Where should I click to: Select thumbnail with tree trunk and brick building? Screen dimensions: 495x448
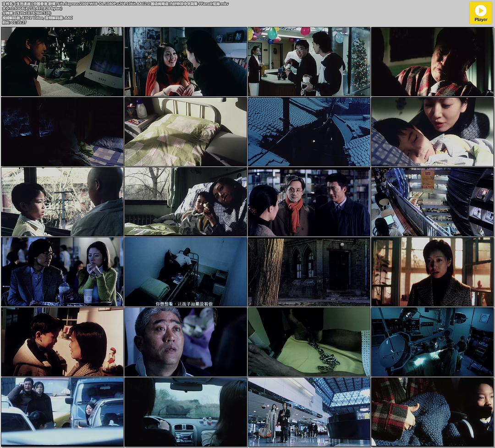coord(309,271)
